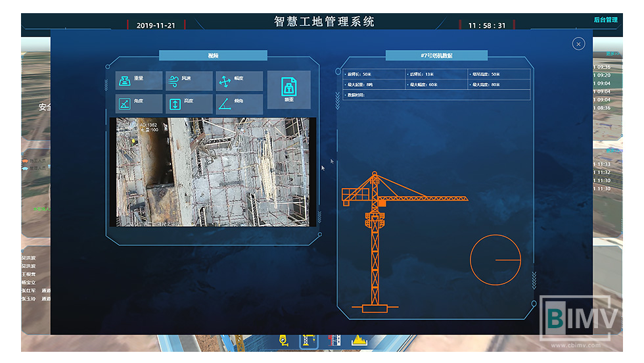Click the 杨宝立 name in background personnel list
The image size is (644, 363).
coord(29,282)
